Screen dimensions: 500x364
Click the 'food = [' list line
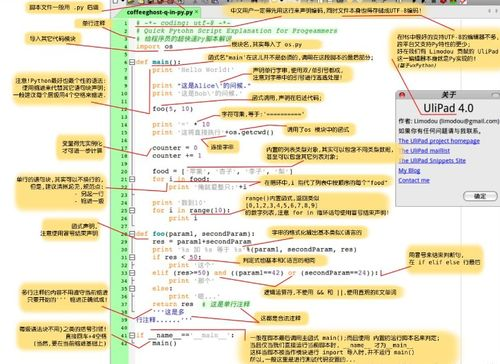click(222, 171)
